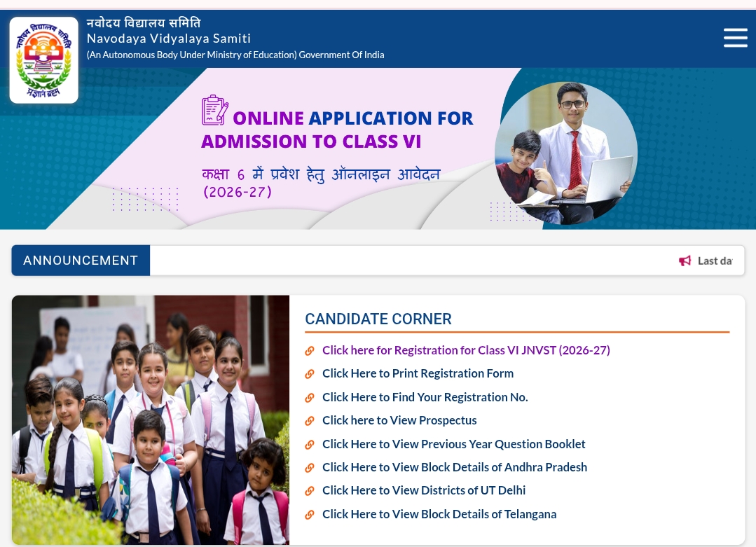View Block Details of Telangana

439,514
